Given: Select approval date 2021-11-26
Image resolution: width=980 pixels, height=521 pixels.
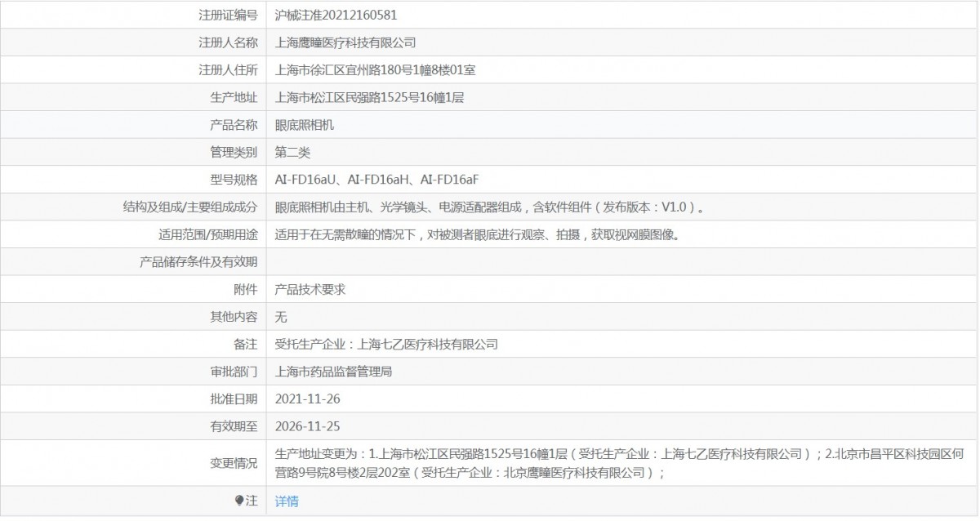Looking at the screenshot, I should tap(307, 399).
